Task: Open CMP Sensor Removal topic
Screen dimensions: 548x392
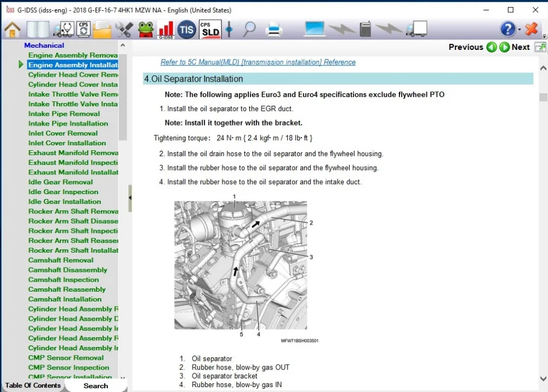Action: coord(66,357)
